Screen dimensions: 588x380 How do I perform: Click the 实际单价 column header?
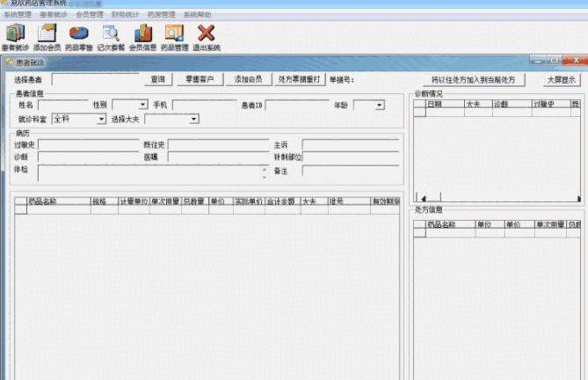[249, 201]
